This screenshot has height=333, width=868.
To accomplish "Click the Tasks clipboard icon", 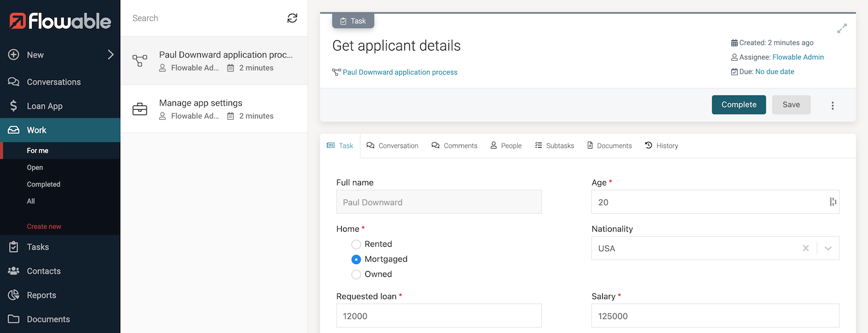I will (x=13, y=247).
